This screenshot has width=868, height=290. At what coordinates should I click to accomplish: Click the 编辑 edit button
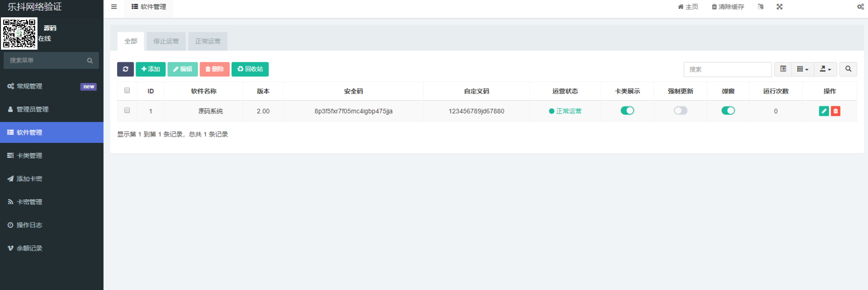(182, 69)
